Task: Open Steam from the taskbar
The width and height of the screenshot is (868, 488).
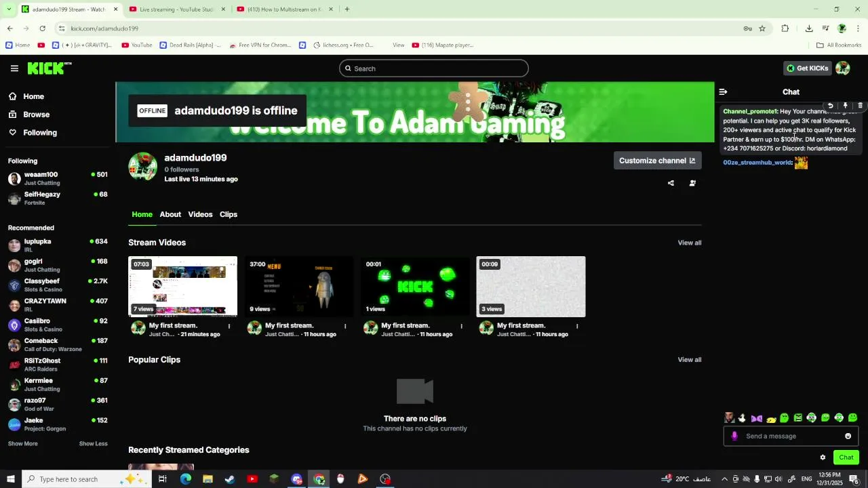Action: tap(230, 479)
